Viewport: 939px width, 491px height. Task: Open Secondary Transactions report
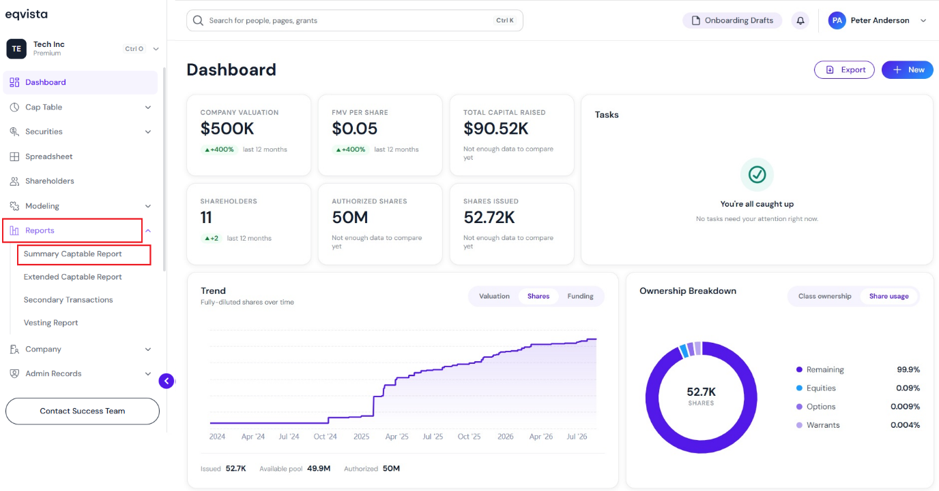pos(68,299)
